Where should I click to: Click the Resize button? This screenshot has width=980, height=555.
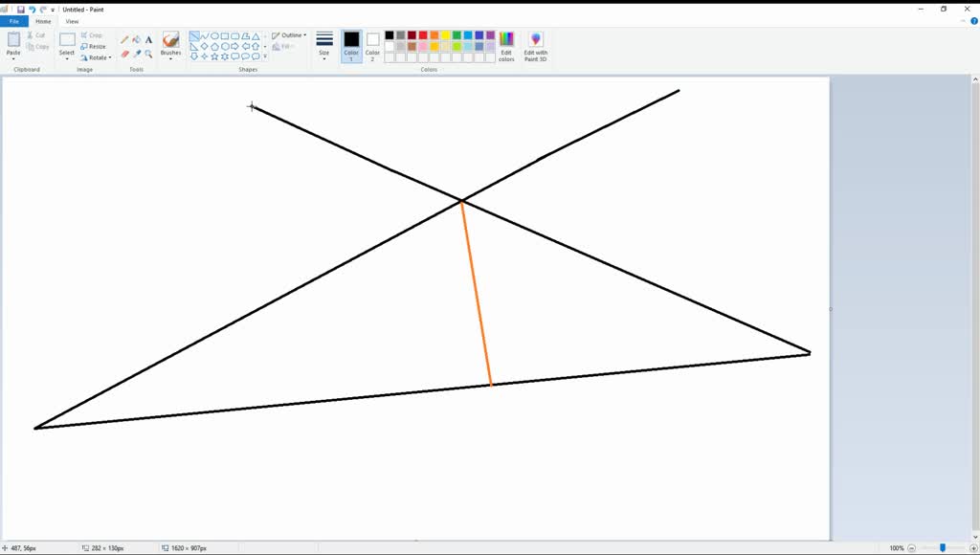93,46
